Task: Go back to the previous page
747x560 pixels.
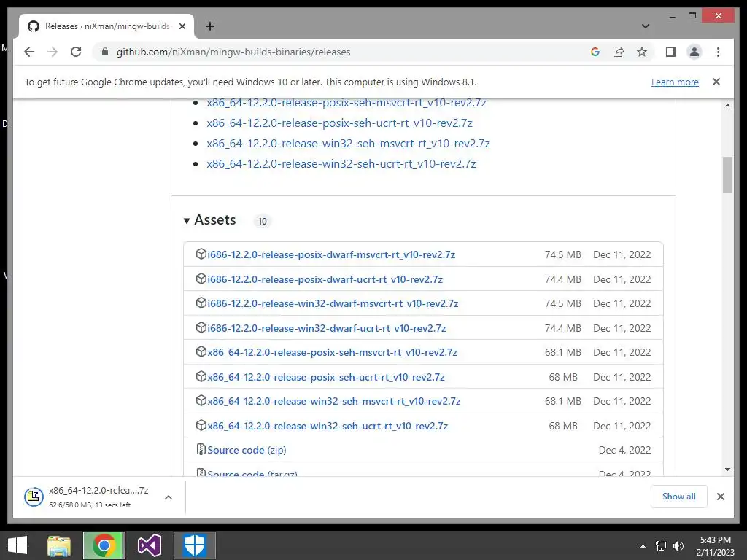Action: tap(29, 52)
